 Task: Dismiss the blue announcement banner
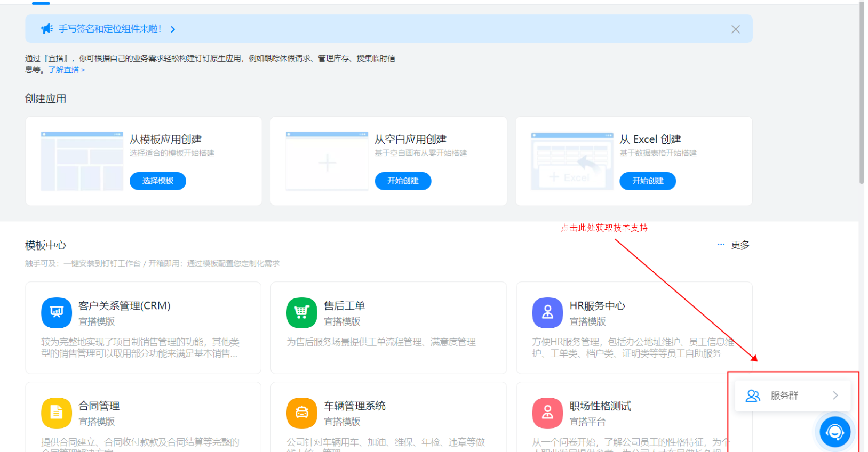pyautogui.click(x=736, y=29)
